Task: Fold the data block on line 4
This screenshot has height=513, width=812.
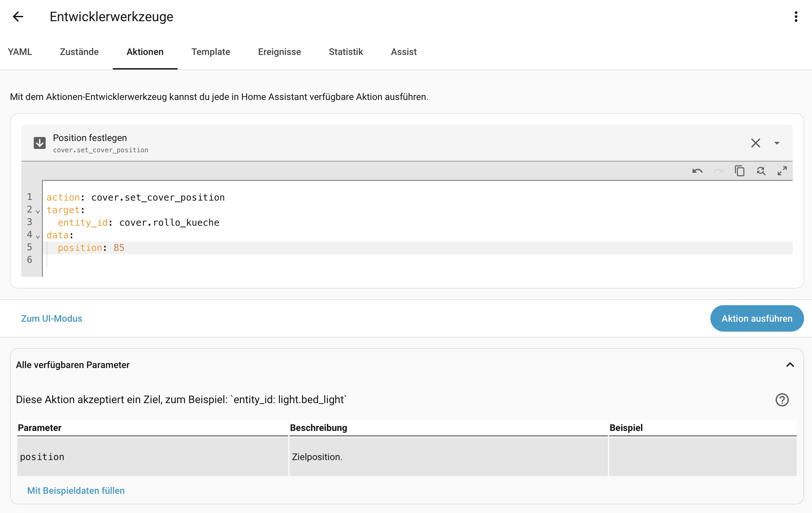Action: pos(38,236)
